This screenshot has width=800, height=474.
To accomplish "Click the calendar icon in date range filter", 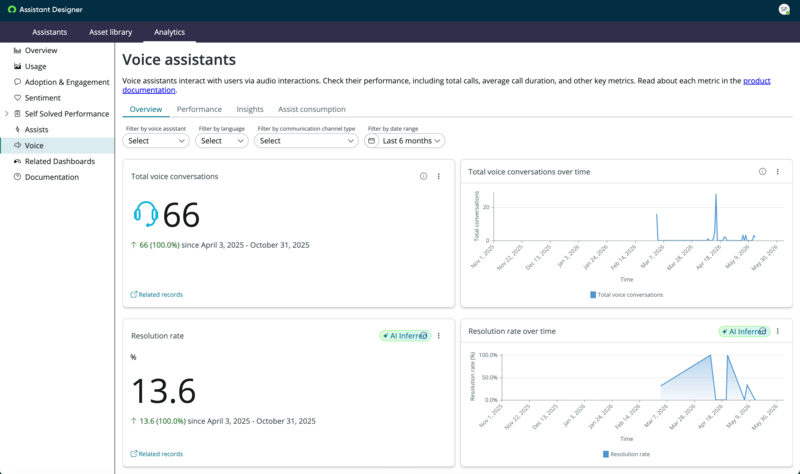I will 371,141.
